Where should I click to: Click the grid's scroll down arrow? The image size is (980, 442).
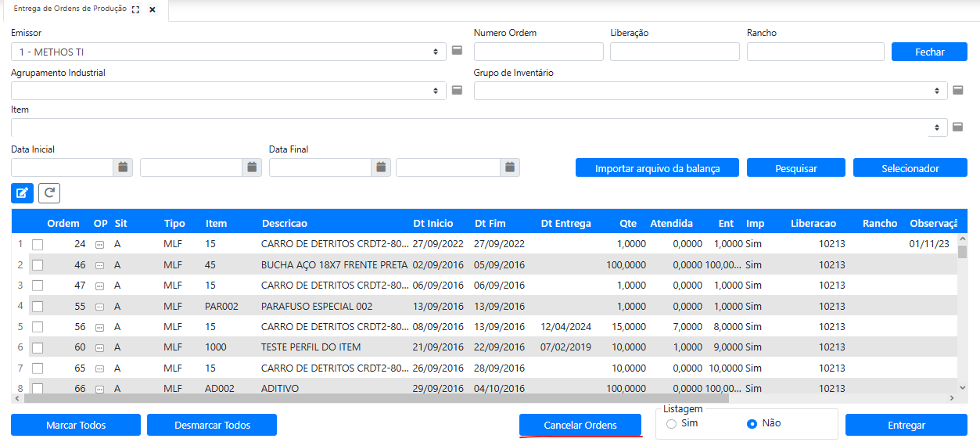963,386
